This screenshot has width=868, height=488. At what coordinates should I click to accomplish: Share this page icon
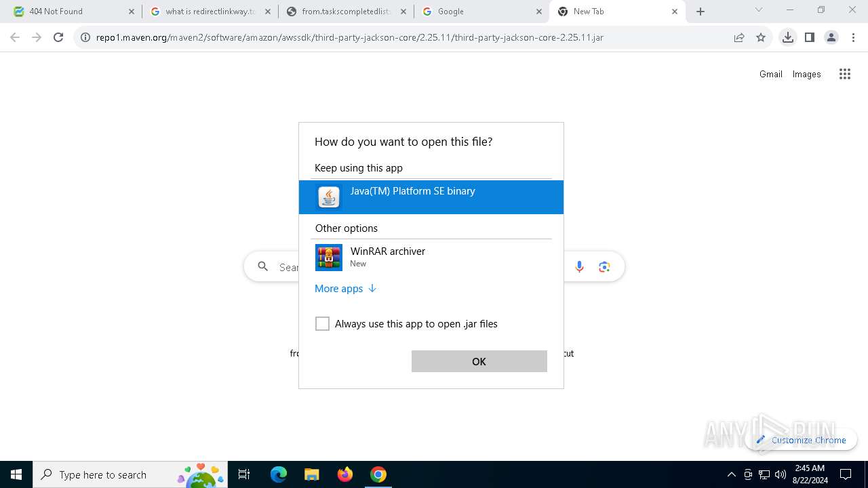pyautogui.click(x=739, y=37)
